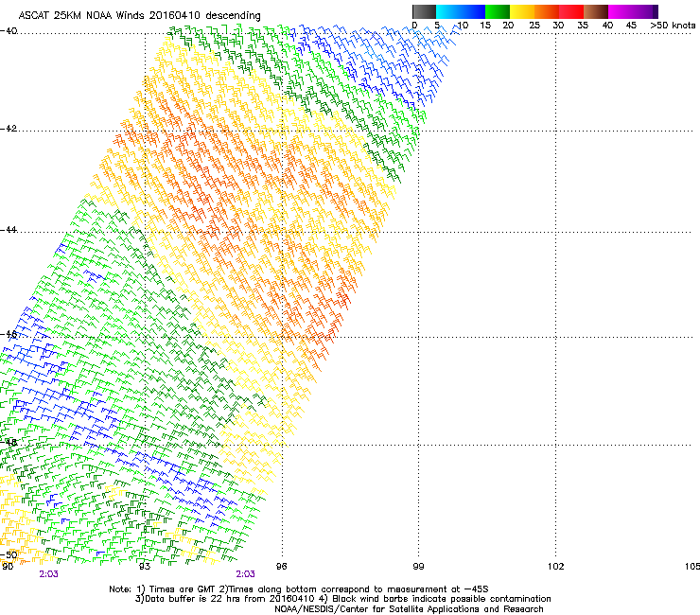Viewport: 700px width, 615px height.
Task: Click the 90 longitude axis label
Action: [8, 567]
